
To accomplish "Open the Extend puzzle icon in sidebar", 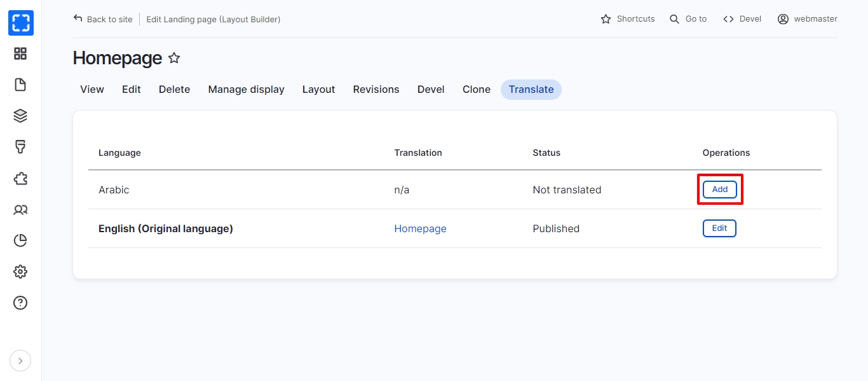I will (x=20, y=178).
